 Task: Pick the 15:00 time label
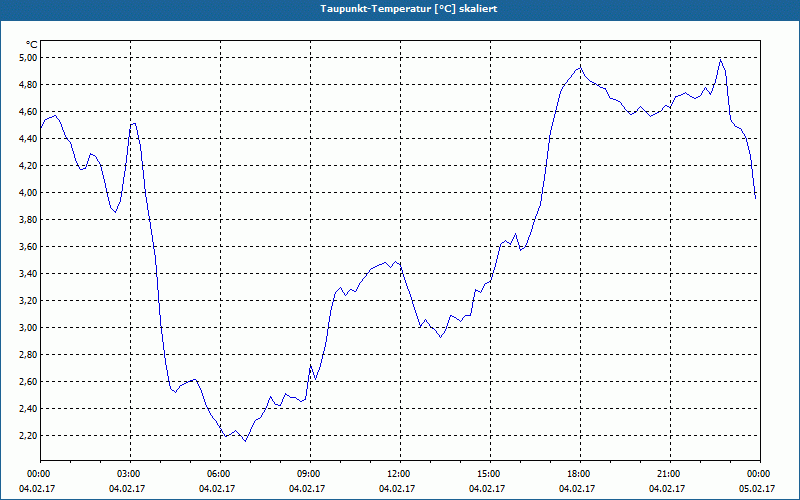[490, 474]
